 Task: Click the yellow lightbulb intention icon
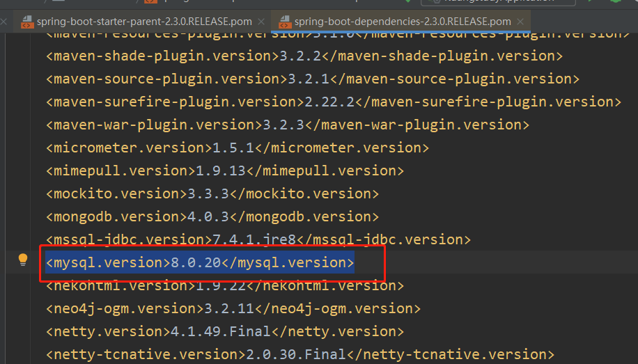pyautogui.click(x=23, y=260)
